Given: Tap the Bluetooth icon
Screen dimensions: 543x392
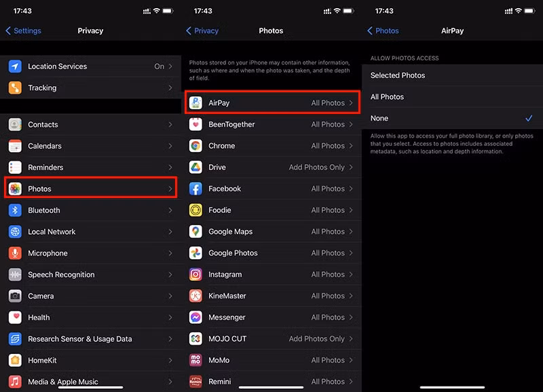Looking at the screenshot, I should (15, 210).
